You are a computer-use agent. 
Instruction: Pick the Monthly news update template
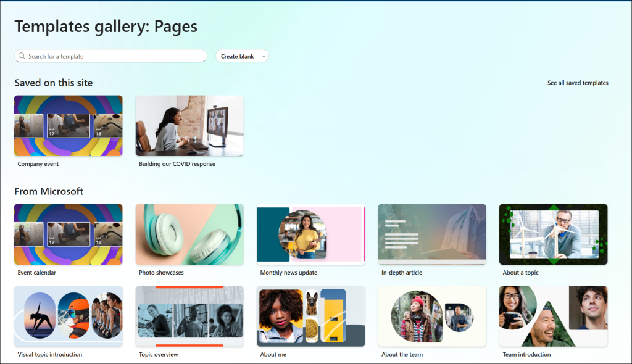tap(311, 234)
